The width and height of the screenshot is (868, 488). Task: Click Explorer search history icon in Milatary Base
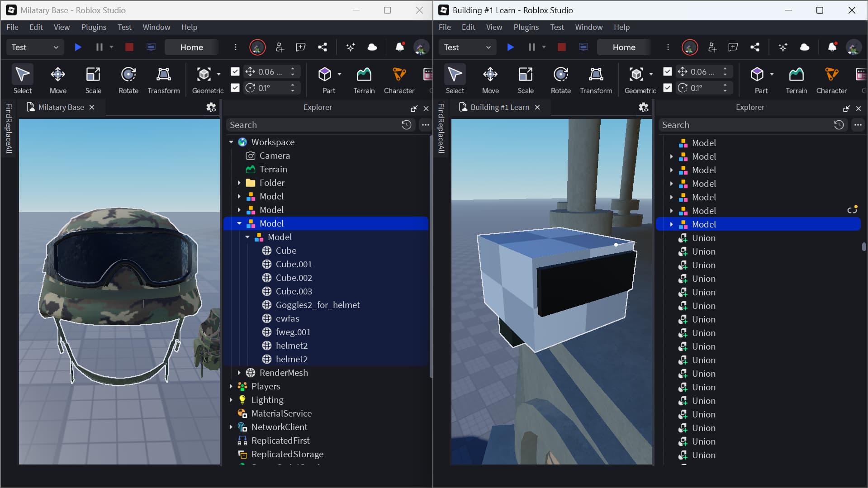click(406, 125)
